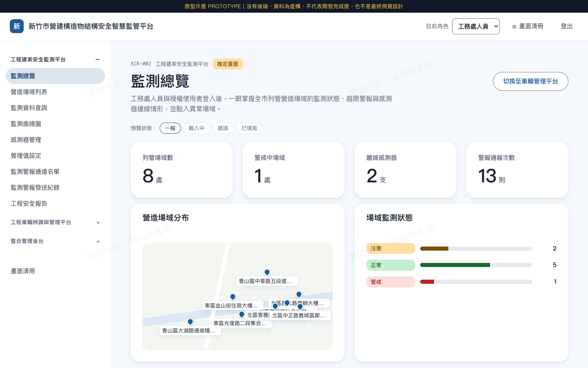This screenshot has height=368, width=588.
Task: Click the 推定畫面 badge
Action: (x=228, y=64)
